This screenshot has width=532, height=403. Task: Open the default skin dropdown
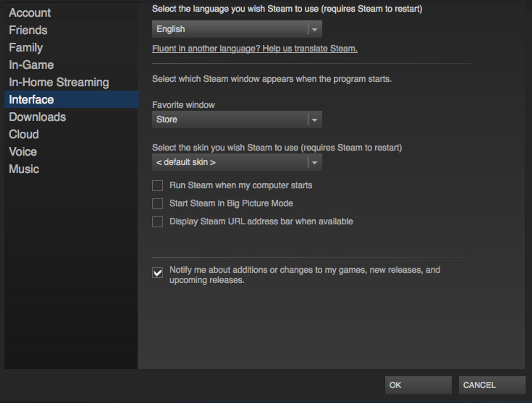237,162
